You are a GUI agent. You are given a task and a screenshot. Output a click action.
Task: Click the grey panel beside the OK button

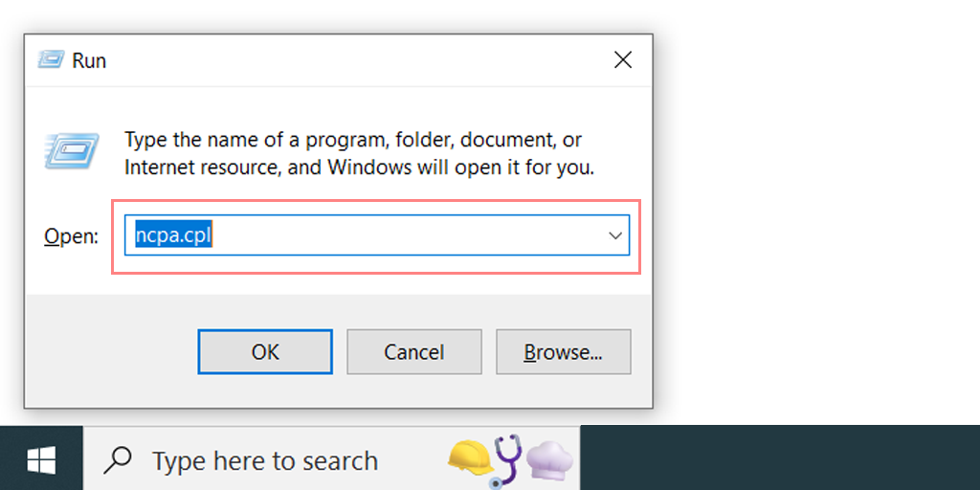click(111, 352)
